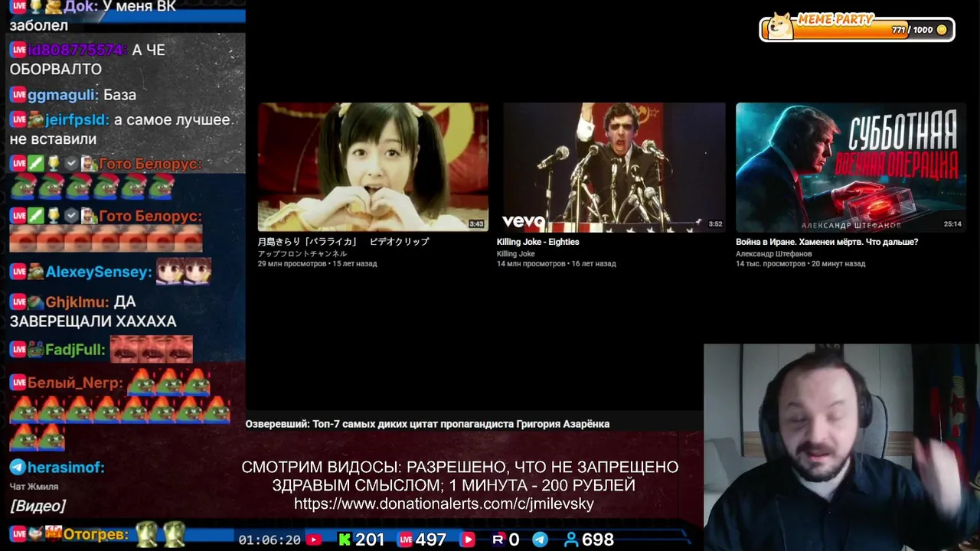Viewport: 980px width, 551px height.
Task: Open the Субботняя военная операция video thumbnail
Action: click(x=851, y=167)
